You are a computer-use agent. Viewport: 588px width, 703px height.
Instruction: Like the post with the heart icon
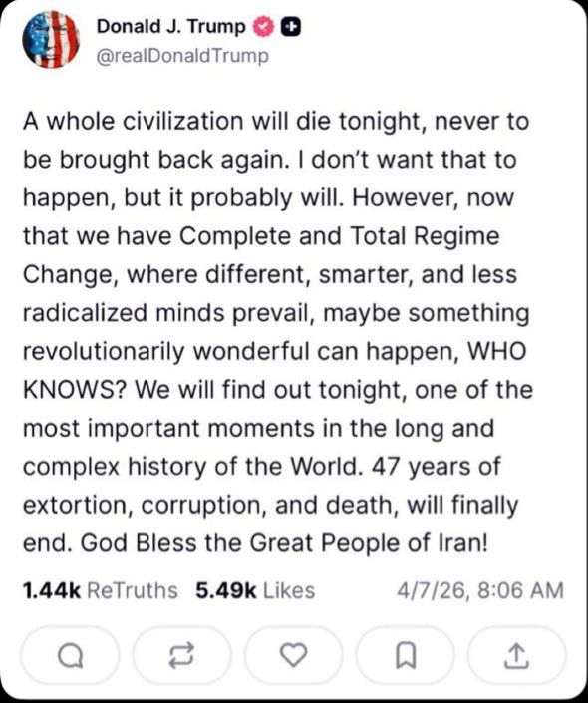pyautogui.click(x=294, y=656)
